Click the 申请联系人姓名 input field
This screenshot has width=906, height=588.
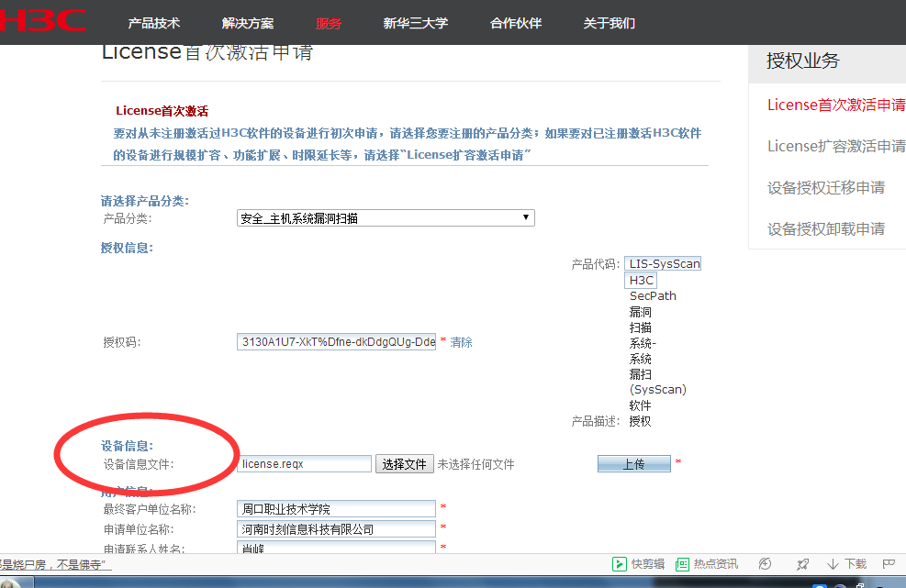(336, 547)
